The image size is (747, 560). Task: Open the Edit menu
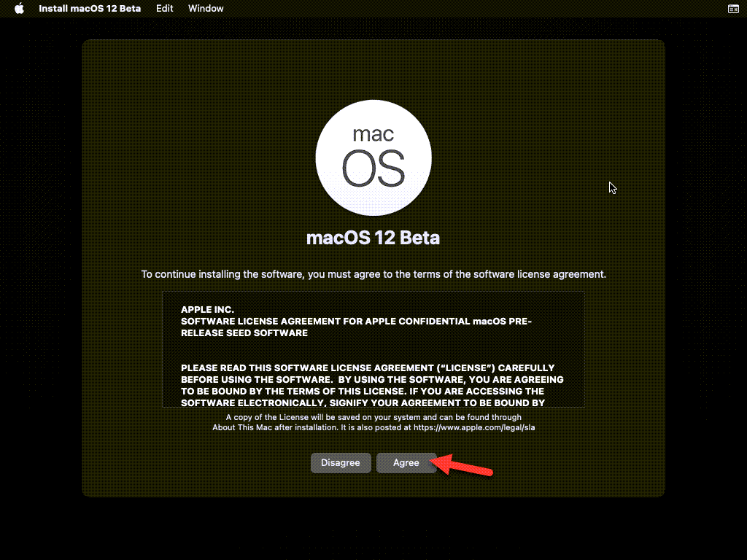coord(164,8)
